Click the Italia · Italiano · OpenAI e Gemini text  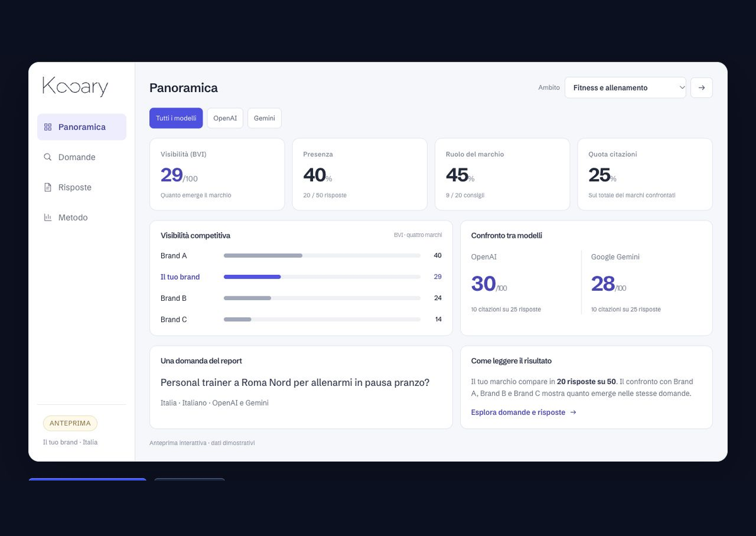click(x=214, y=403)
